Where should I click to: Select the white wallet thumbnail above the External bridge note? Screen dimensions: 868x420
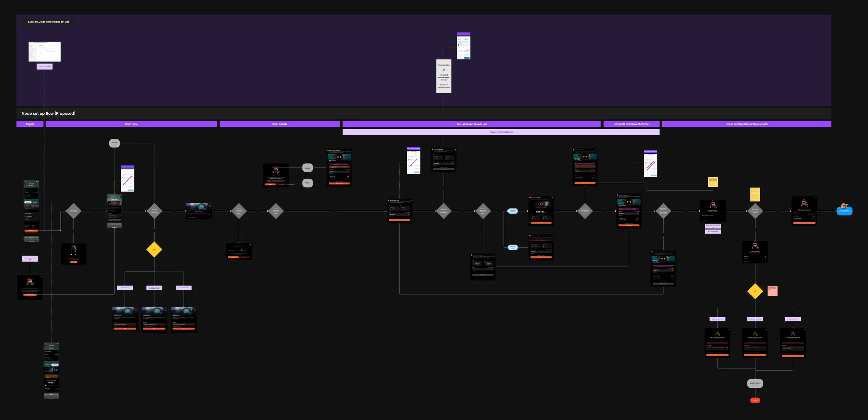tap(464, 47)
